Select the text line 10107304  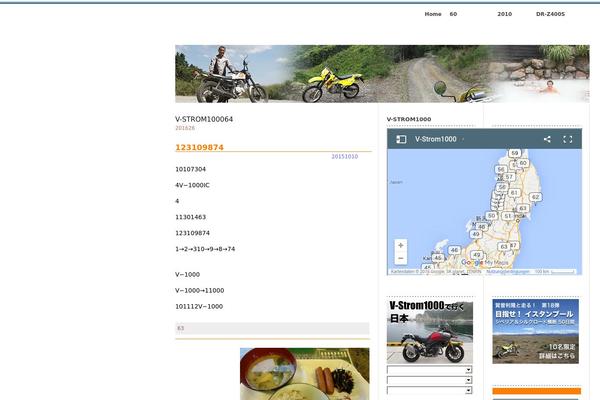(191, 169)
